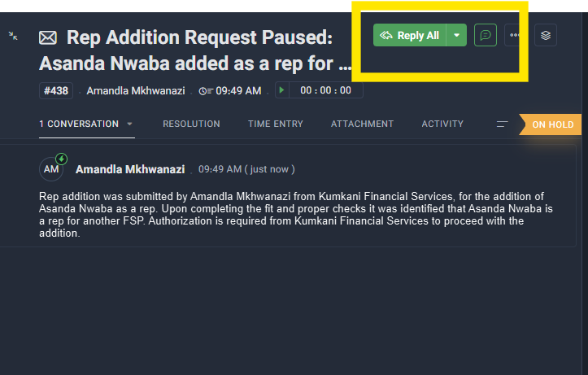Switch to the Time Entry tab
Screen dimensions: 588x375
click(276, 124)
